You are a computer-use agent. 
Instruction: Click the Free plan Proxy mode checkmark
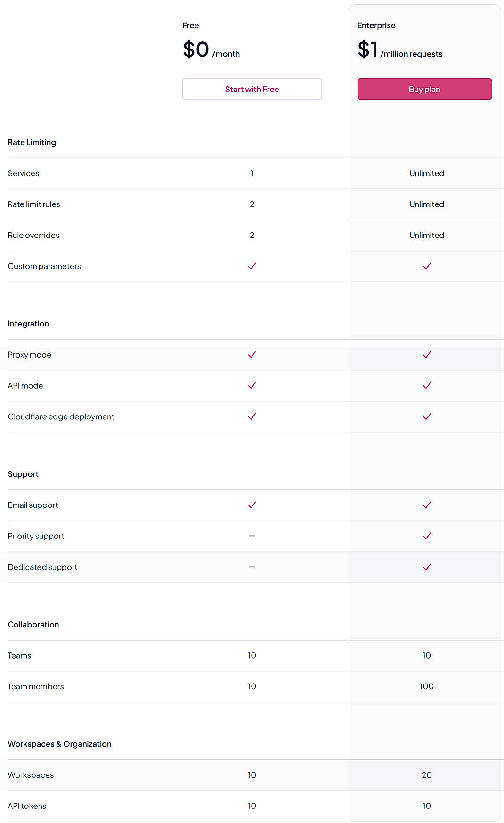tap(252, 355)
